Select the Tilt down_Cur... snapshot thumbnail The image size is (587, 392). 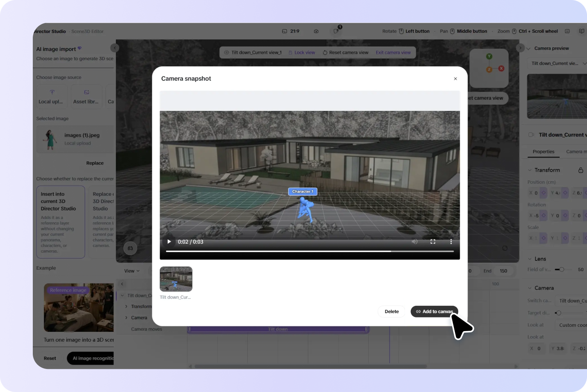(x=176, y=279)
